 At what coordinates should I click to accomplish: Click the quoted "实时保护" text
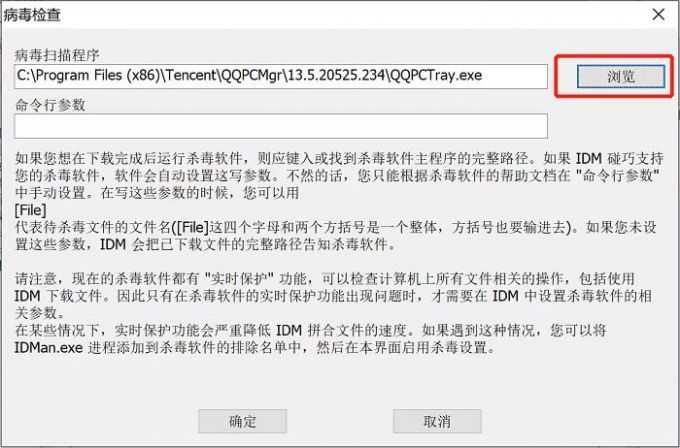pos(239,278)
